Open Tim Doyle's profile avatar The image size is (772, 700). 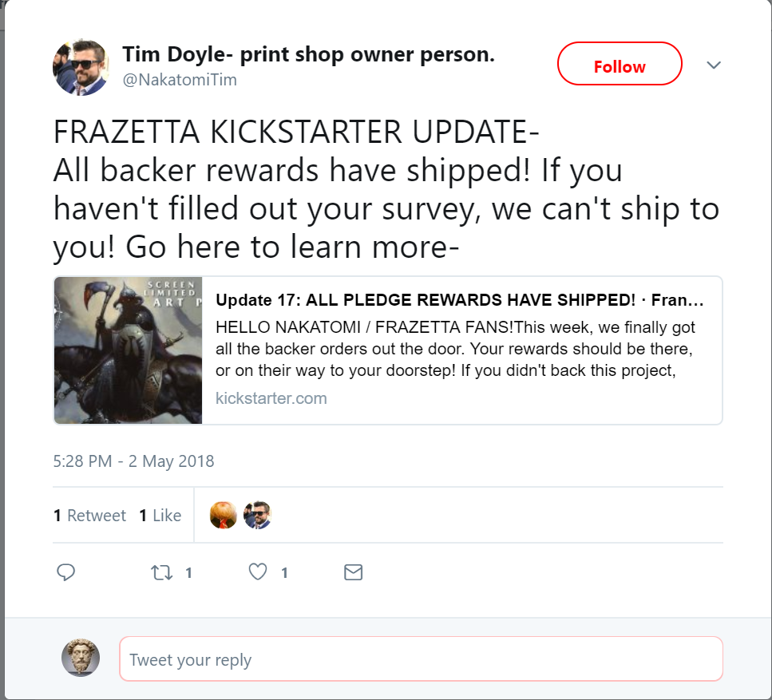(x=81, y=67)
